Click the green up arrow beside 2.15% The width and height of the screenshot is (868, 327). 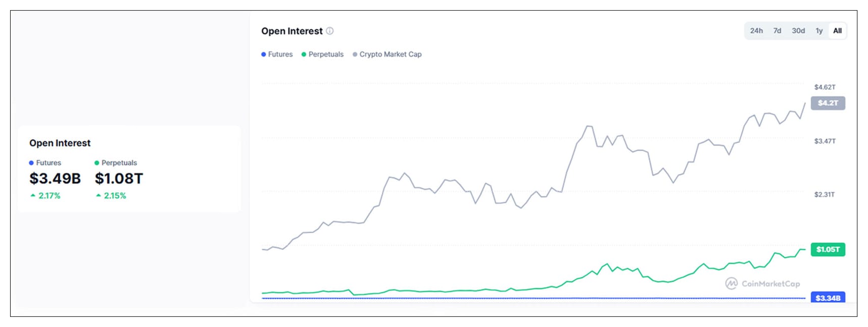pyautogui.click(x=98, y=196)
